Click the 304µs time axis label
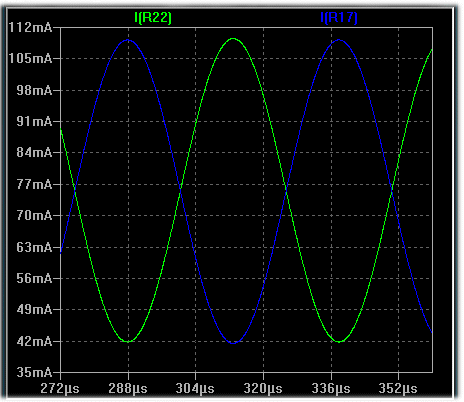The width and height of the screenshot is (464, 402). click(x=195, y=389)
